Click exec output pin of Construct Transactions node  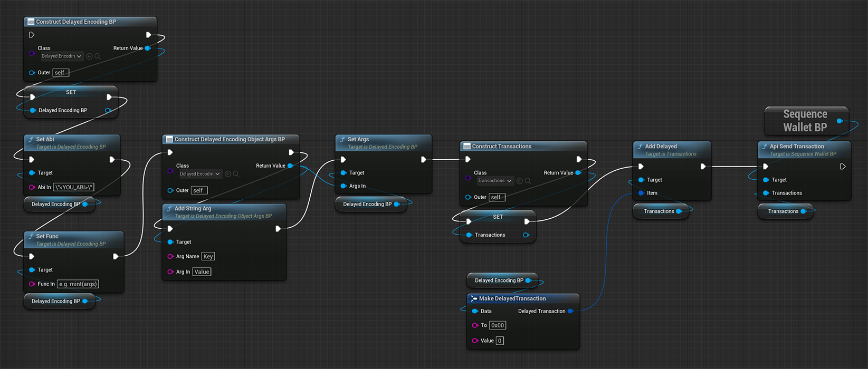[x=579, y=159]
